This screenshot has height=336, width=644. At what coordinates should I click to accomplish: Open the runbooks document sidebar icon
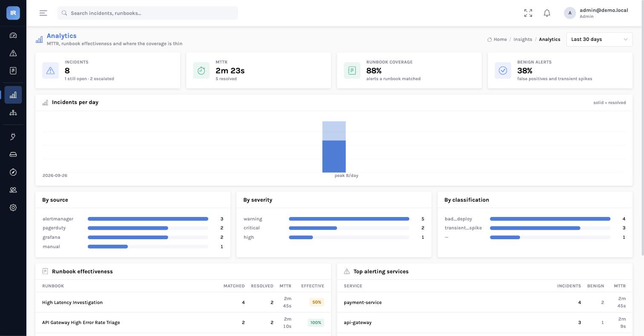coord(13,71)
